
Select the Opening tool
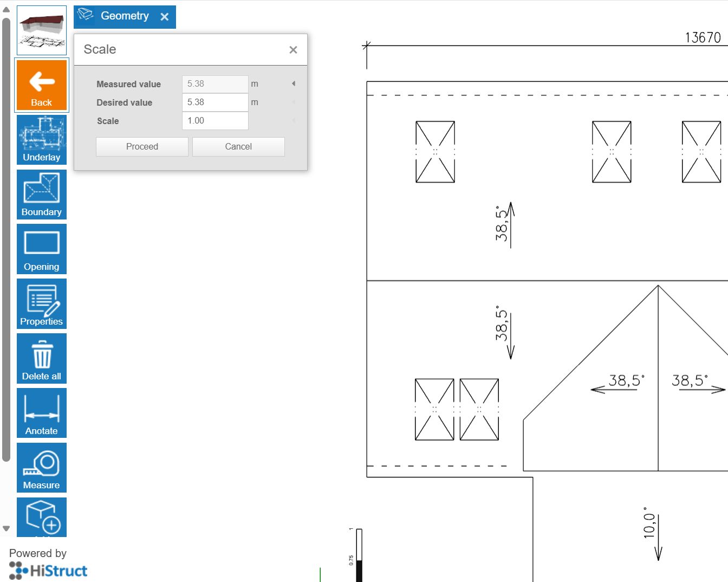(42, 249)
